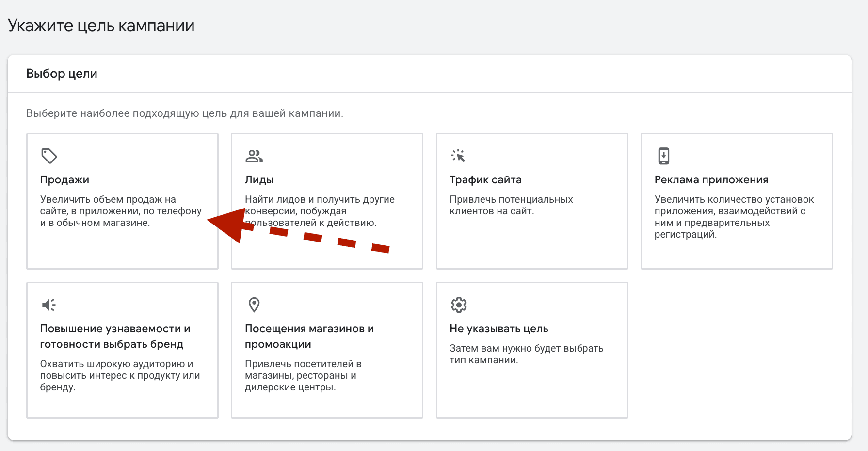
Task: Click text 'Увеличить объем продаж на сайте'
Action: [x=108, y=205]
